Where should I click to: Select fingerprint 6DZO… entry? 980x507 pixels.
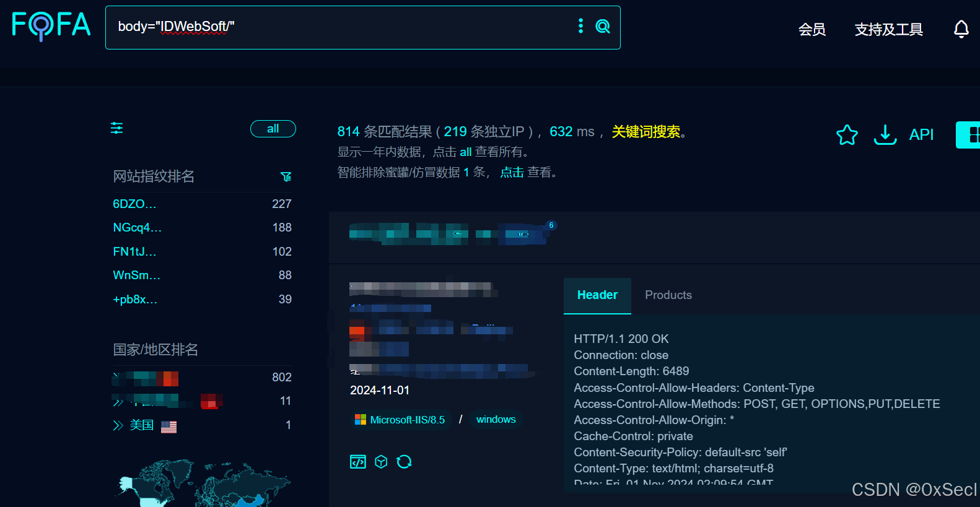click(134, 204)
